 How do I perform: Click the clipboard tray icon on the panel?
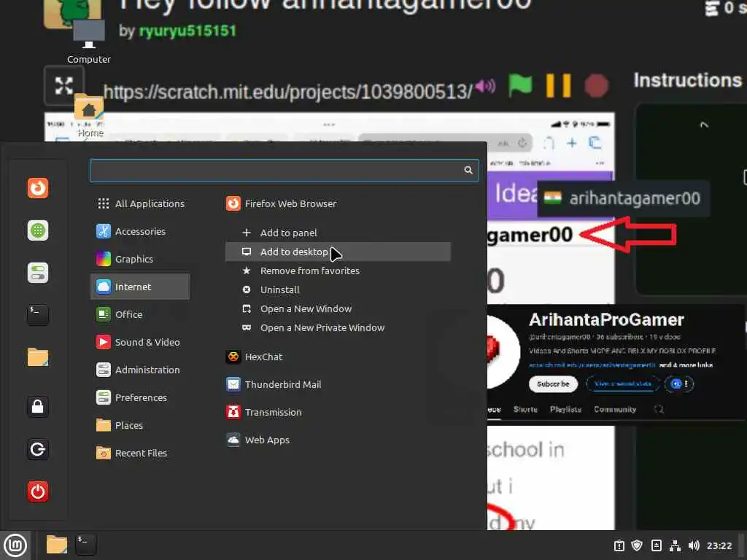pyautogui.click(x=619, y=545)
